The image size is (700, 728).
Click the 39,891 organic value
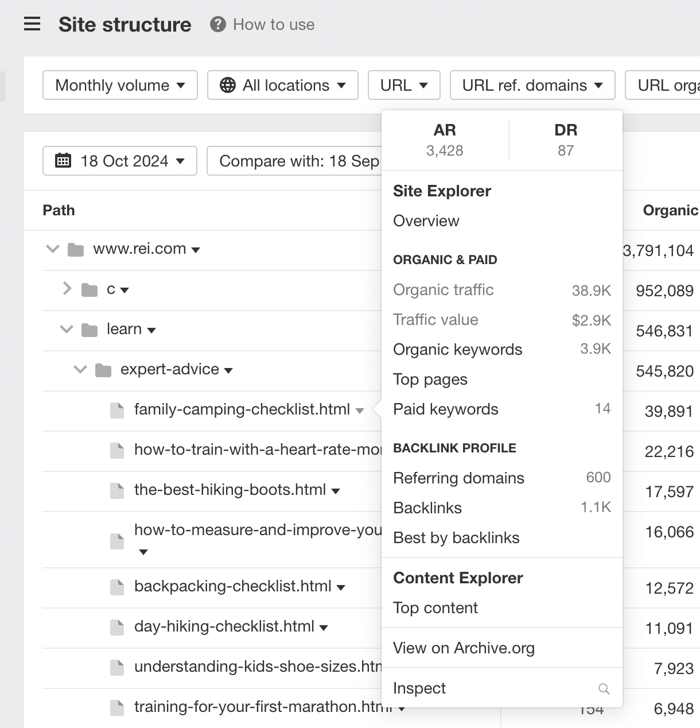tap(669, 411)
